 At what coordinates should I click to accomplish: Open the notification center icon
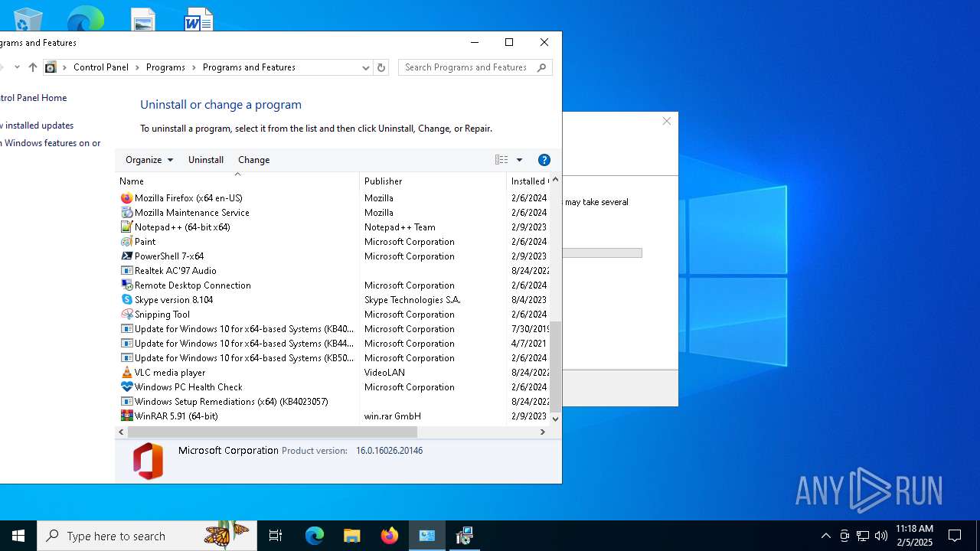pos(955,536)
